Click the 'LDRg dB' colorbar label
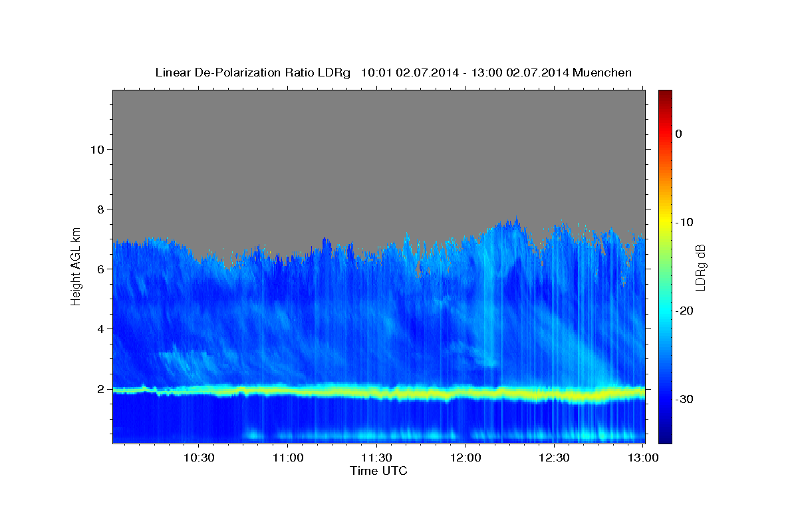798x532 pixels. [x=700, y=267]
